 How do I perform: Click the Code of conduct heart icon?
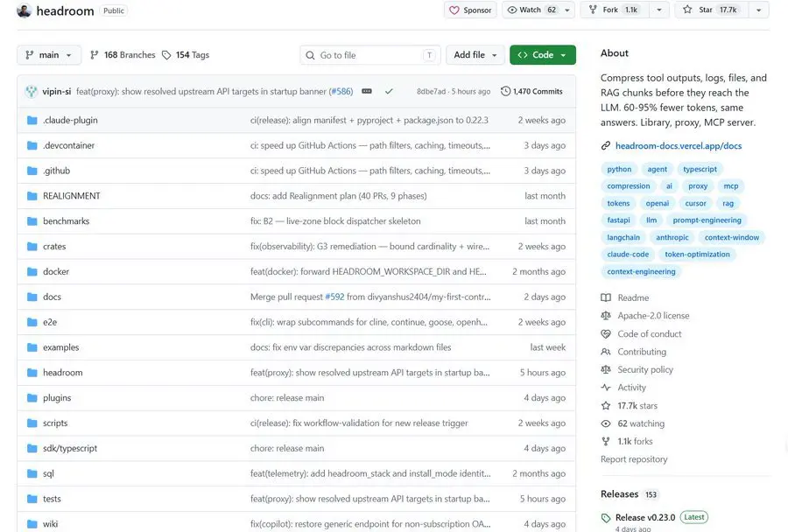click(606, 333)
